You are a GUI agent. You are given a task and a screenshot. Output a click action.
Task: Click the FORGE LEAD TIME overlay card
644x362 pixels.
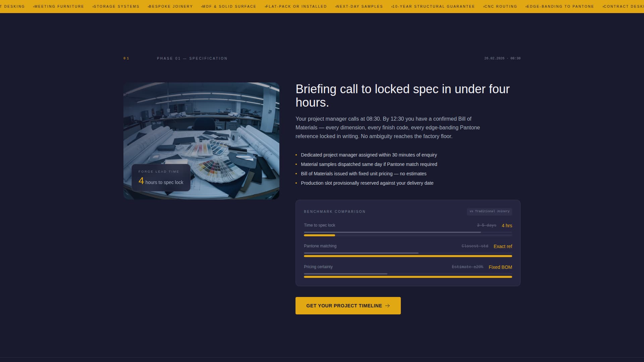[161, 178]
